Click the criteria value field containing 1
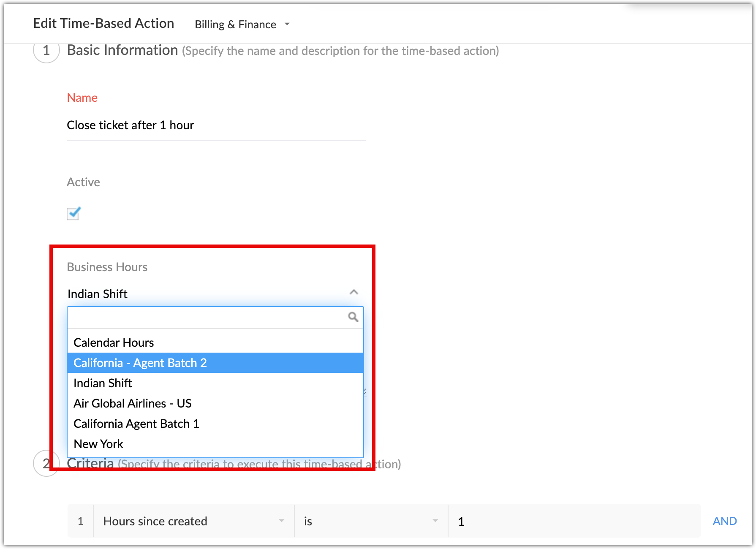Screen dimensions: 756x549 click(574, 521)
